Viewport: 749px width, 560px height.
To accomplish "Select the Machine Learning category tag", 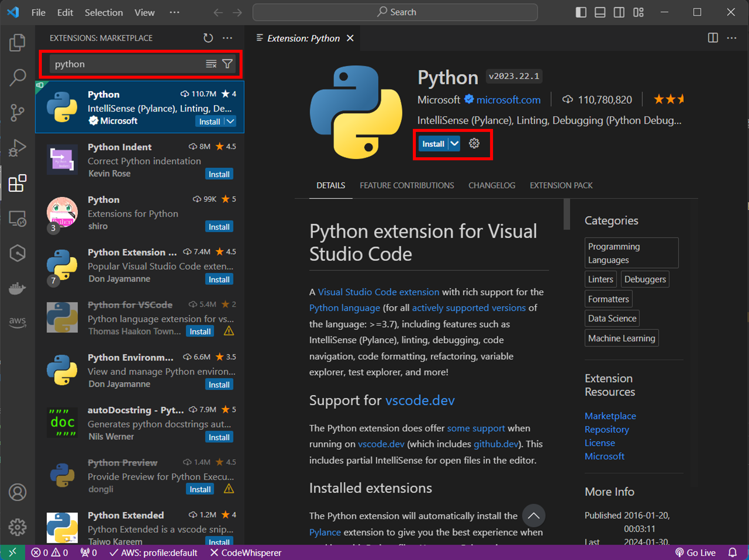I will pyautogui.click(x=622, y=338).
